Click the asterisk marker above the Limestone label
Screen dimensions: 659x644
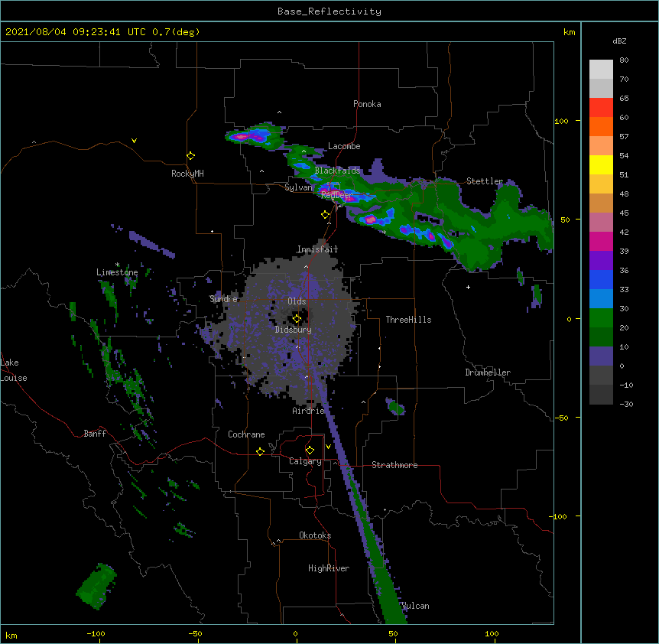coord(117,265)
